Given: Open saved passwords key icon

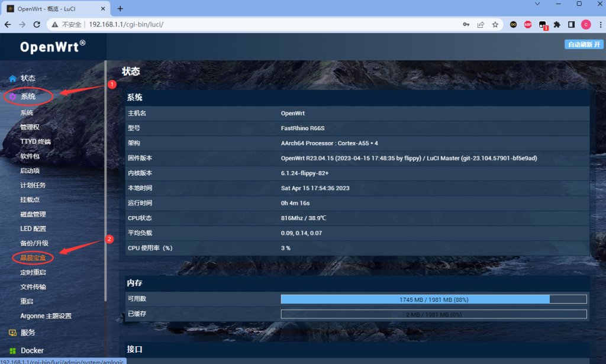Looking at the screenshot, I should pos(466,24).
